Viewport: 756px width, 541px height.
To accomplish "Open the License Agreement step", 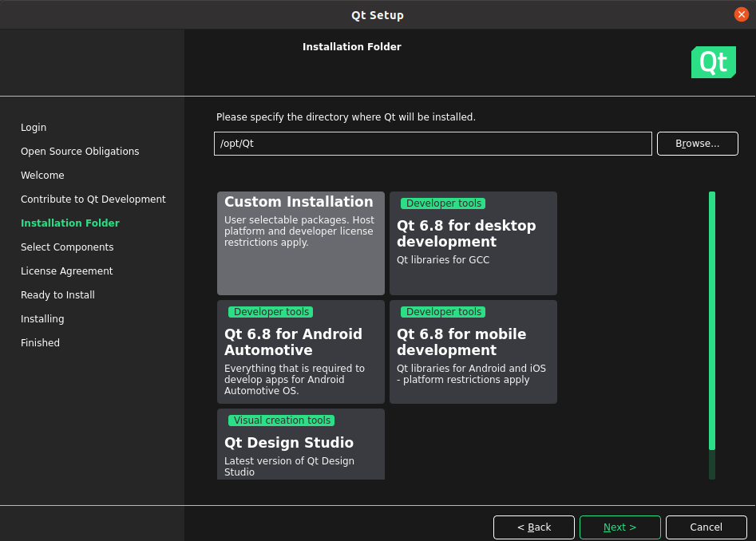I will 67,271.
